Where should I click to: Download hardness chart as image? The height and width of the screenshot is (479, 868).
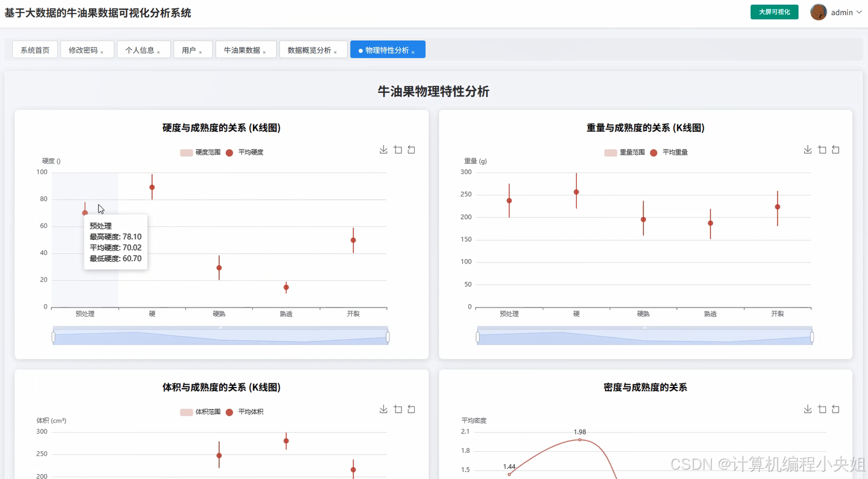pyautogui.click(x=384, y=150)
